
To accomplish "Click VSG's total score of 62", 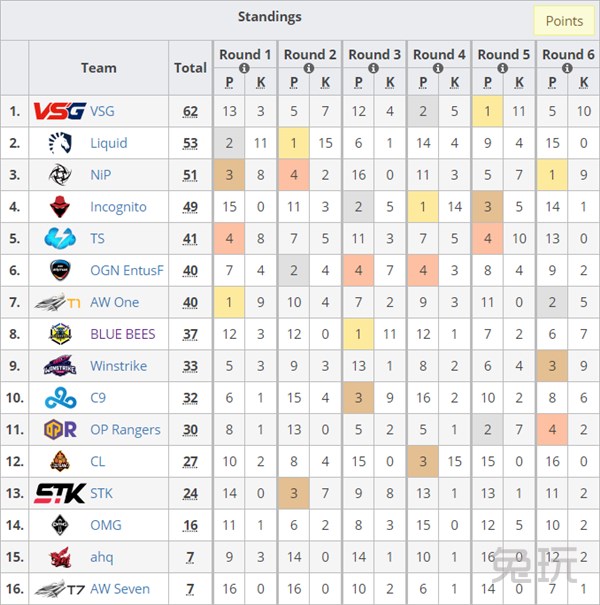I will (190, 111).
